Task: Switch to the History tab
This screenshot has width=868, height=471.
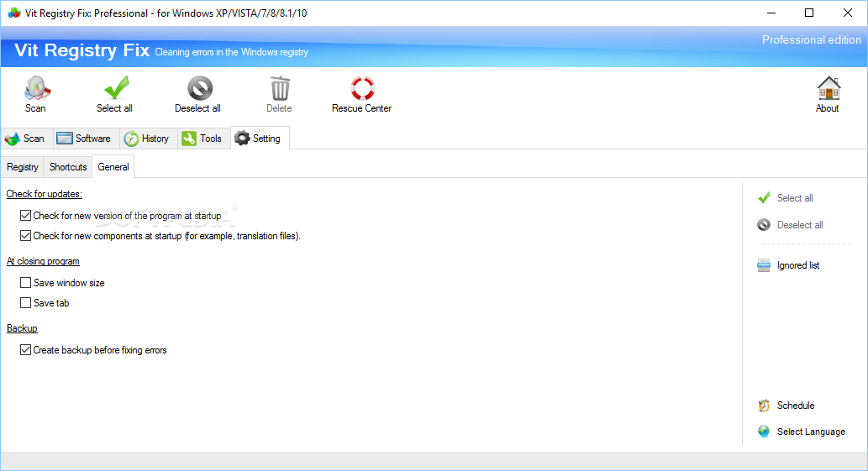Action: (x=147, y=139)
